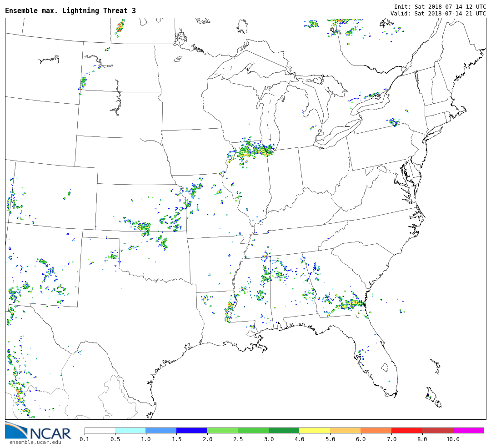This screenshot has width=491, height=448.
Task: Click the white 0.1–0.5 legend swatch
Action: tap(100, 430)
